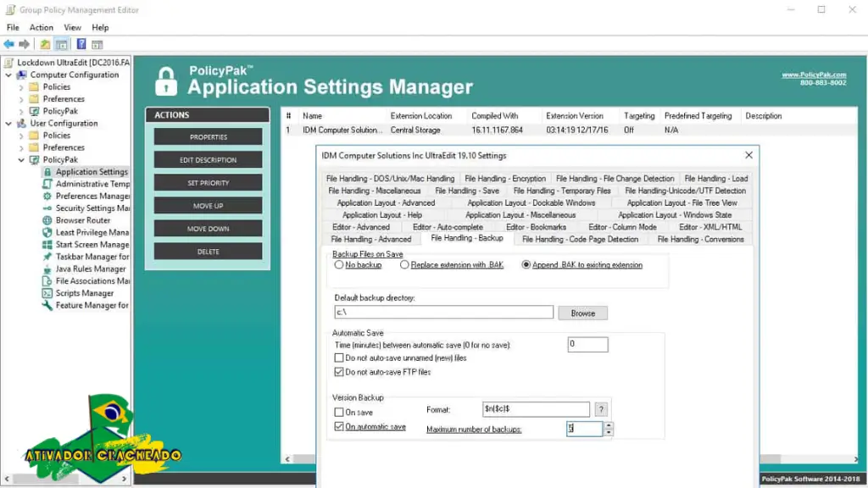Open the File menu
The width and height of the screenshot is (868, 488).
(13, 28)
